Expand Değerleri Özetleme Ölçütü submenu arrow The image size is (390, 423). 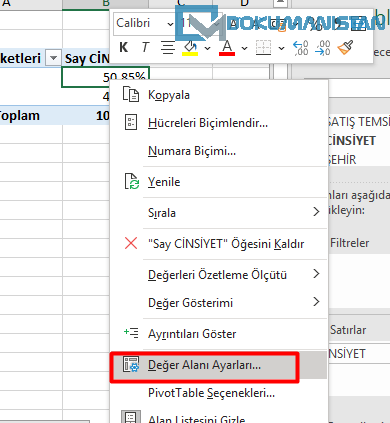point(316,274)
